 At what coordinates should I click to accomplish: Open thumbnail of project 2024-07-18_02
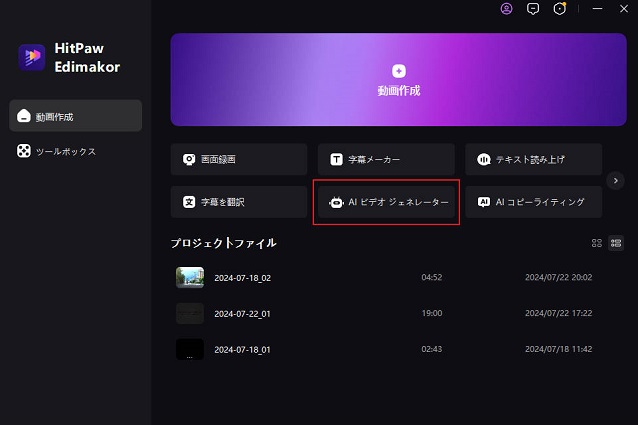190,277
